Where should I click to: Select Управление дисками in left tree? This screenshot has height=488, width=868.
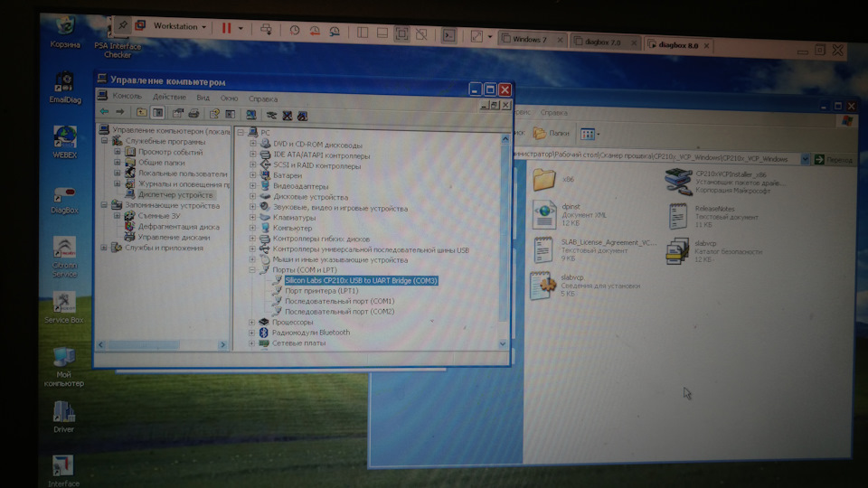[x=174, y=238]
